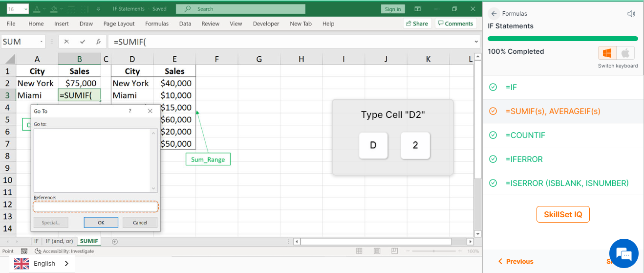Open the =COUNTIF lesson
This screenshot has width=644, height=273.
(x=563, y=135)
